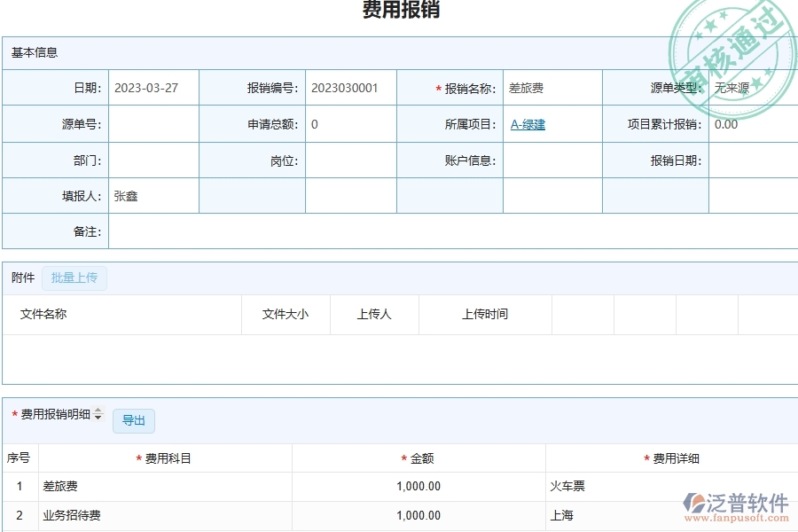Click the empty 备注 remarks field

pos(452,231)
